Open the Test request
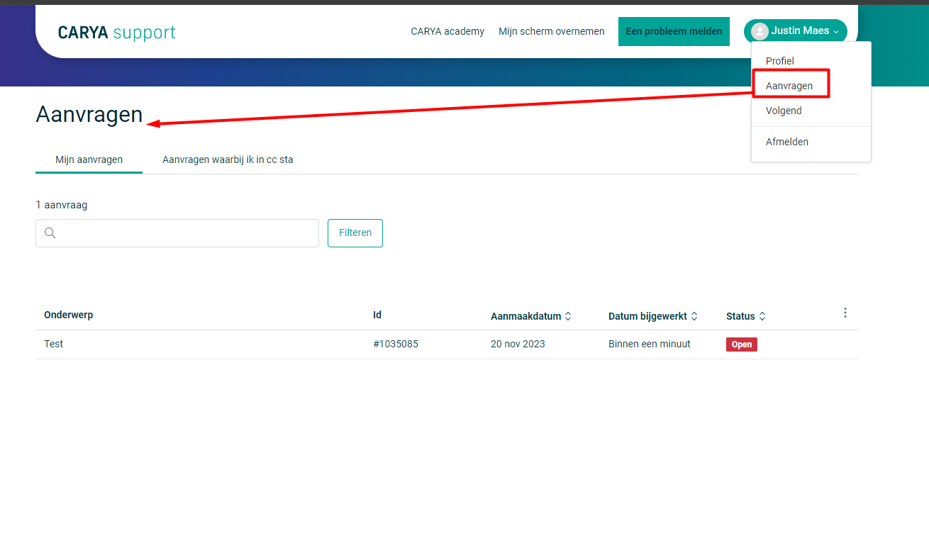 (x=54, y=344)
